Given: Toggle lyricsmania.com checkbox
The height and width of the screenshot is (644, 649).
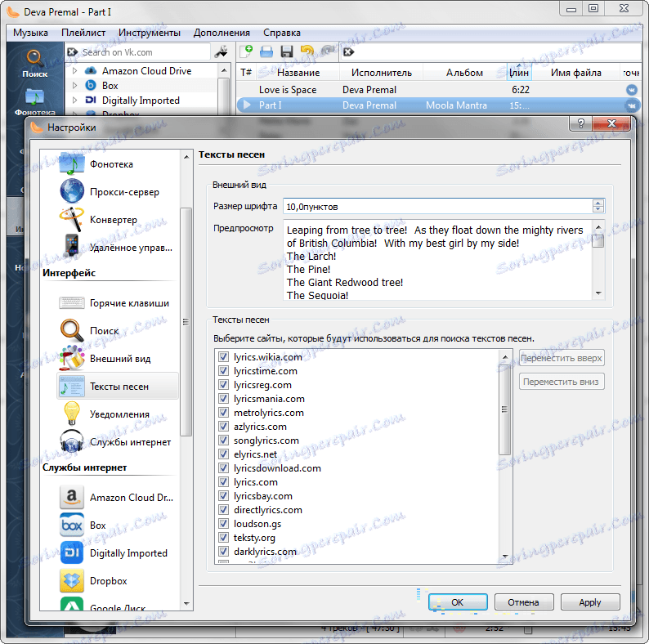Looking at the screenshot, I should 223,399.
